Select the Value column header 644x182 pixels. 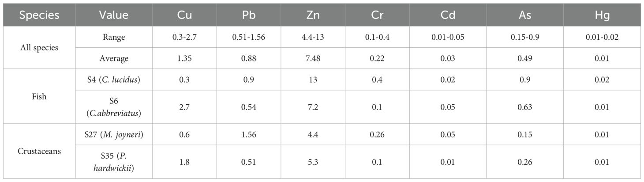tap(113, 15)
